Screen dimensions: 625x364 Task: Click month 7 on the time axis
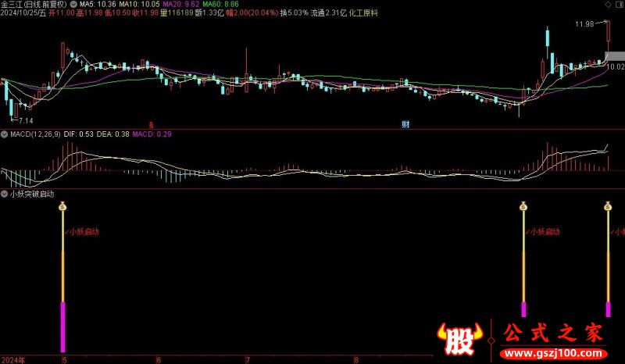[x=248, y=360]
